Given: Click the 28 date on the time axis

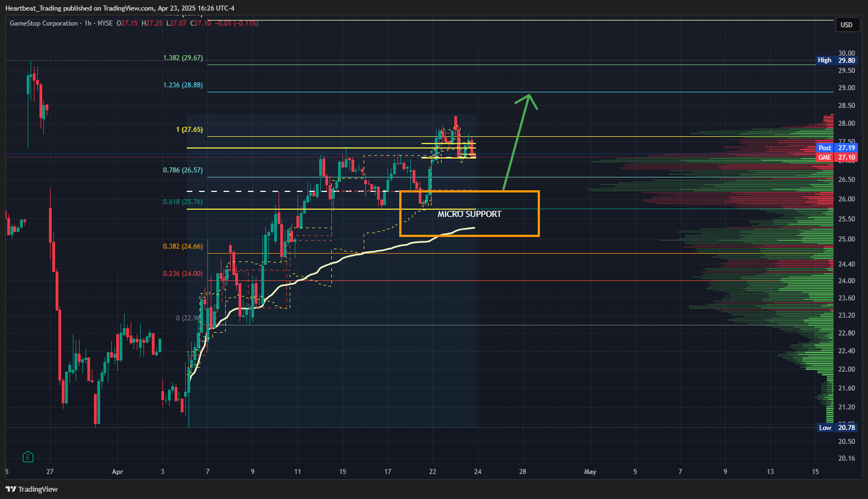Looking at the screenshot, I should [523, 472].
